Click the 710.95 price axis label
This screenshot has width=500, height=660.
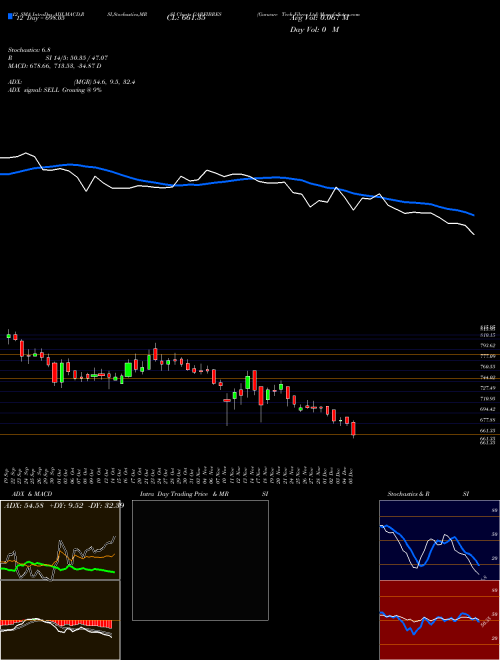pos(487,398)
